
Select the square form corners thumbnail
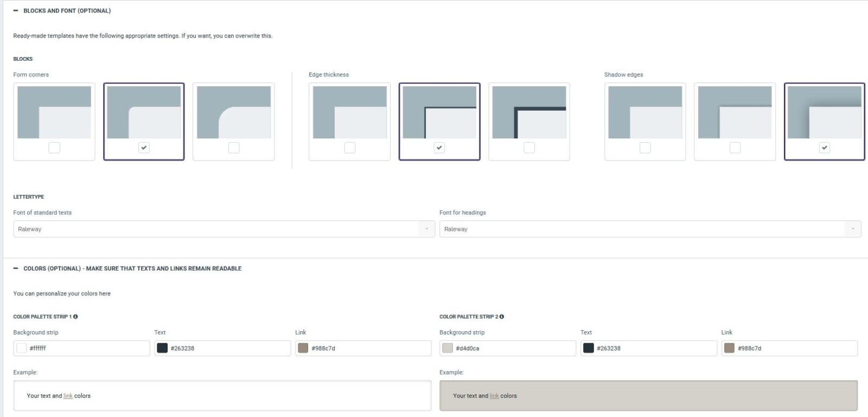pos(54,112)
